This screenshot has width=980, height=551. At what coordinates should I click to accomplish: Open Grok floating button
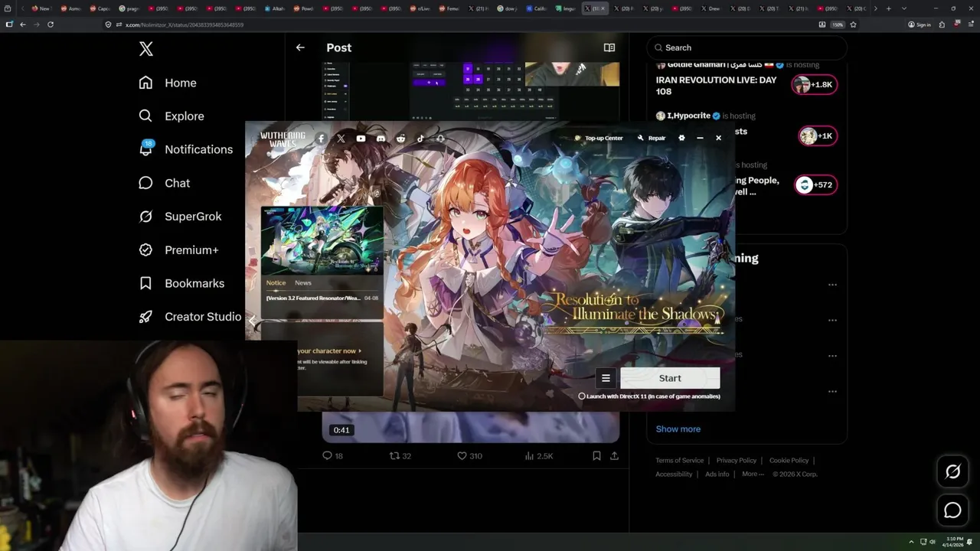point(952,472)
